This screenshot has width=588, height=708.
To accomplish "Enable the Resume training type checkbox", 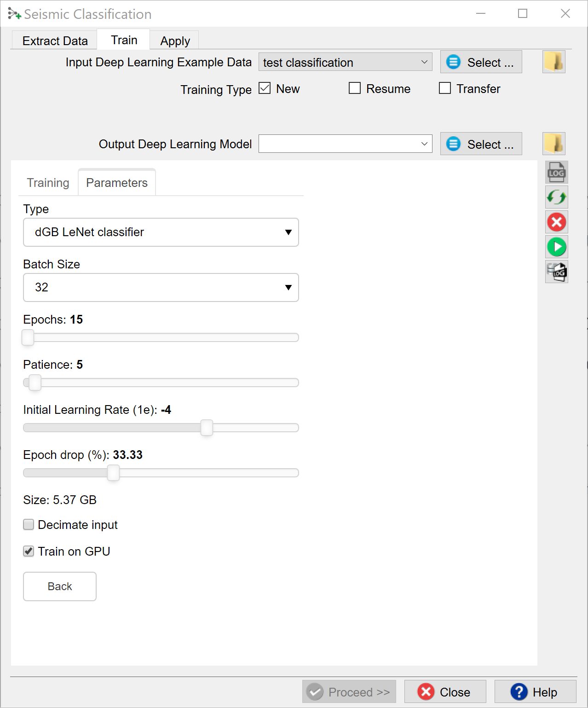I will click(x=355, y=88).
